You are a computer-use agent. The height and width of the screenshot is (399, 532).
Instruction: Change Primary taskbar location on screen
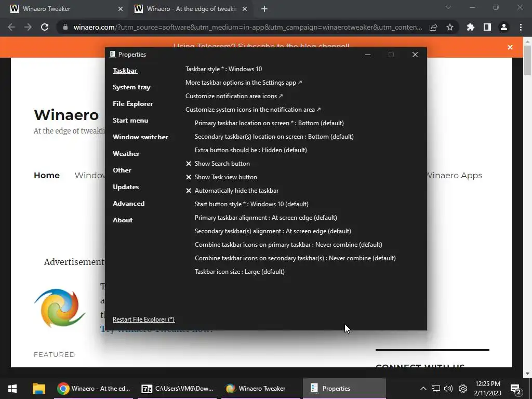(269, 123)
